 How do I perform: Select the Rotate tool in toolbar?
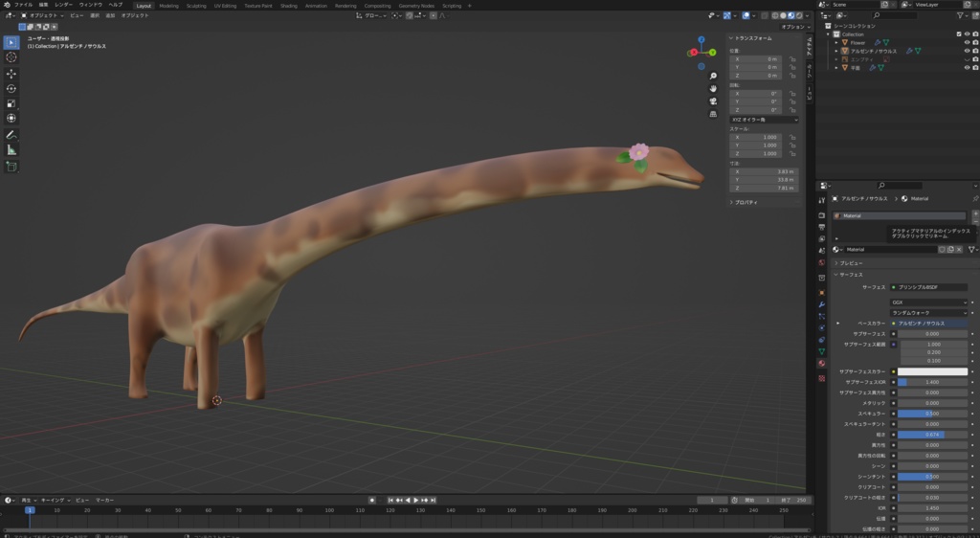click(11, 89)
